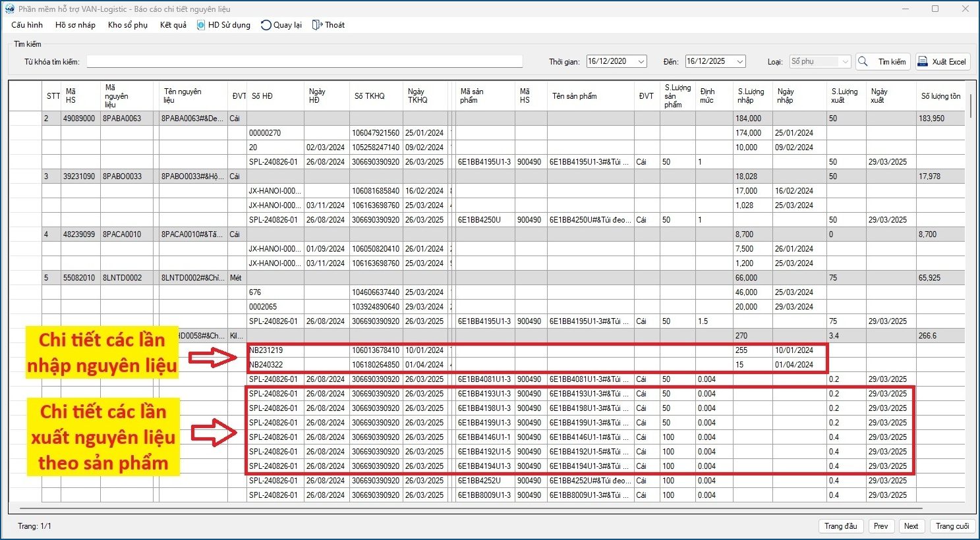Open the Thời gian start date dropdown
The width and height of the screenshot is (980, 540).
[641, 61]
